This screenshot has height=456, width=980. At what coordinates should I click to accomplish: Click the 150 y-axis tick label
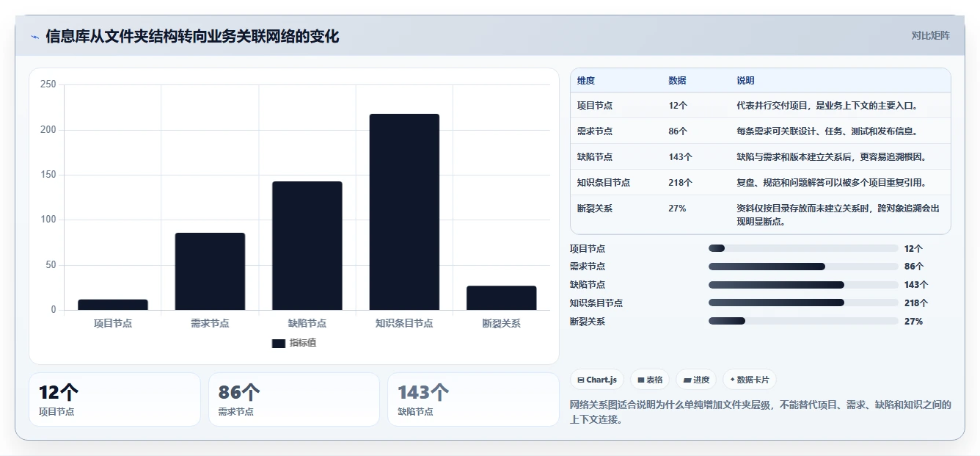tap(48, 175)
